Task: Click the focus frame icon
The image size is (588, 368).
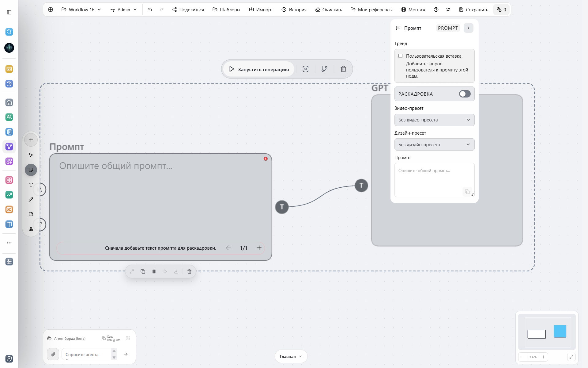Action: [x=305, y=69]
